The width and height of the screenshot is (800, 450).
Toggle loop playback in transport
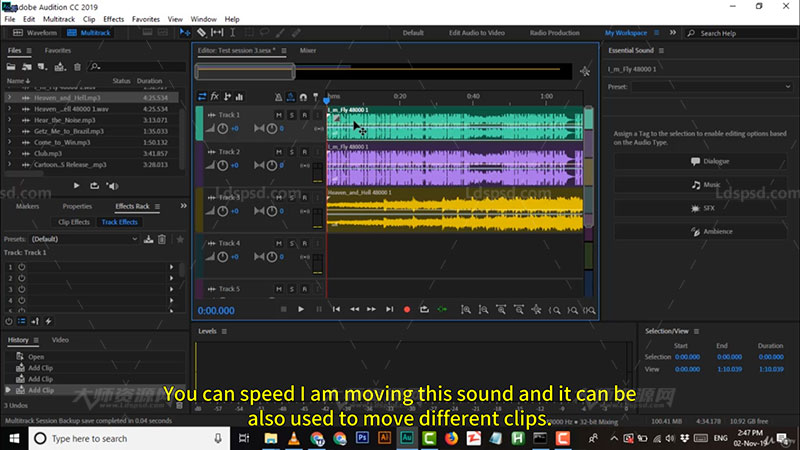(424, 309)
